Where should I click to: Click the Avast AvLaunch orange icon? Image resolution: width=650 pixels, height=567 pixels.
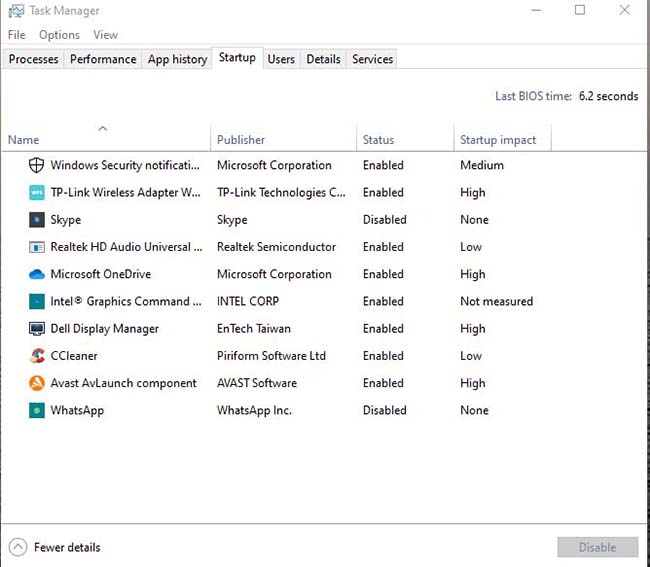pyautogui.click(x=36, y=383)
